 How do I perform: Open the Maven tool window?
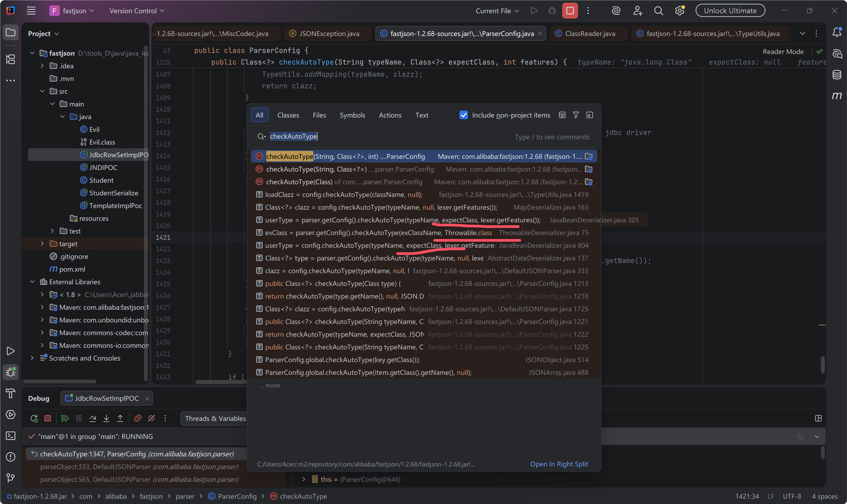click(x=837, y=96)
